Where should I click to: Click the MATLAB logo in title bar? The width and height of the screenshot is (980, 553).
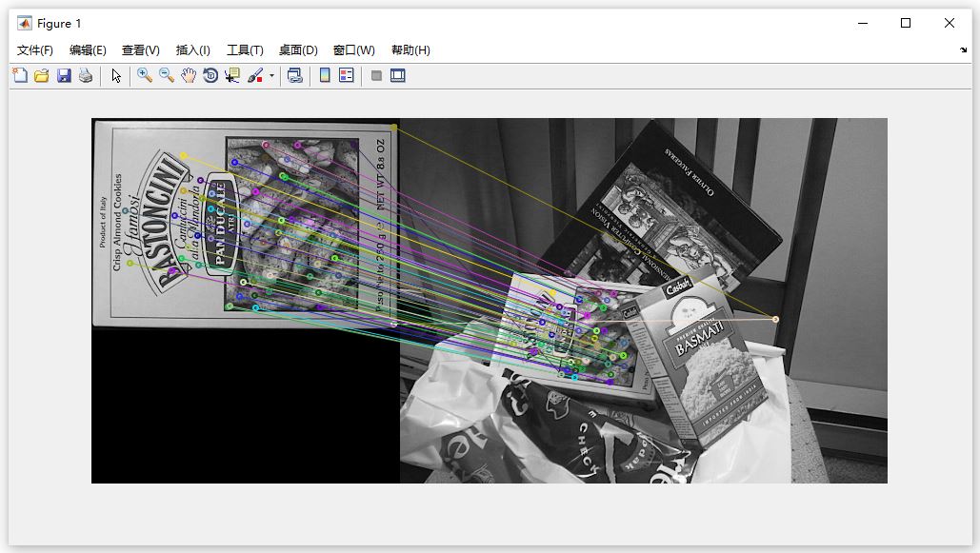point(25,24)
